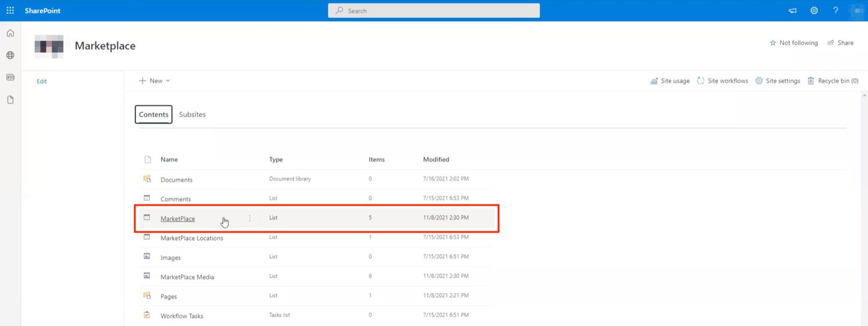868x326 pixels.
Task: Sort by the Type column header
Action: pyautogui.click(x=276, y=160)
